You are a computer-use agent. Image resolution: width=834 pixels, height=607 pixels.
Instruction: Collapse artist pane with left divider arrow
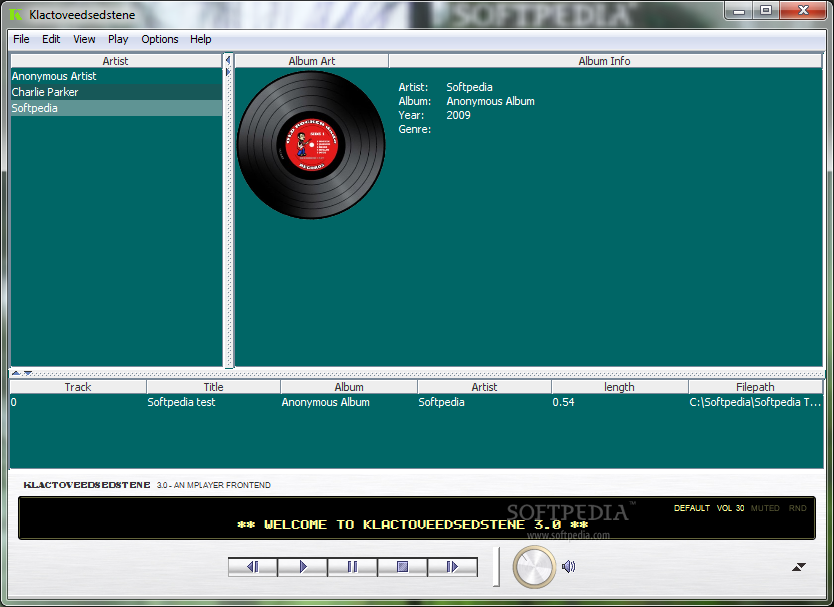[228, 60]
